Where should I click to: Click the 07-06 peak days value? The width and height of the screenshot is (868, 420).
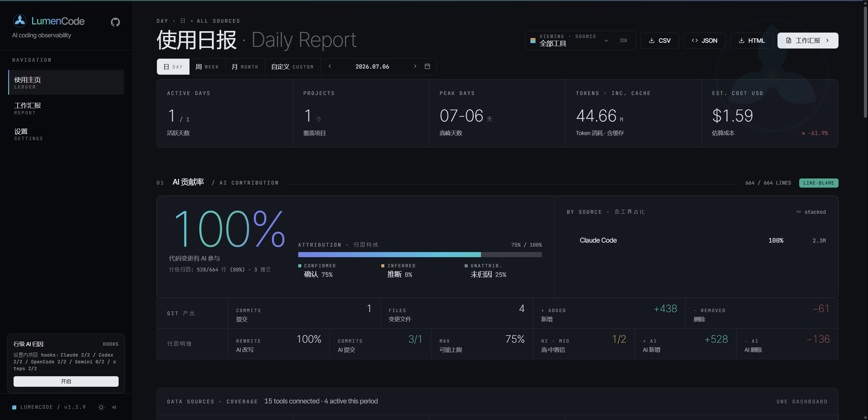tap(466, 116)
